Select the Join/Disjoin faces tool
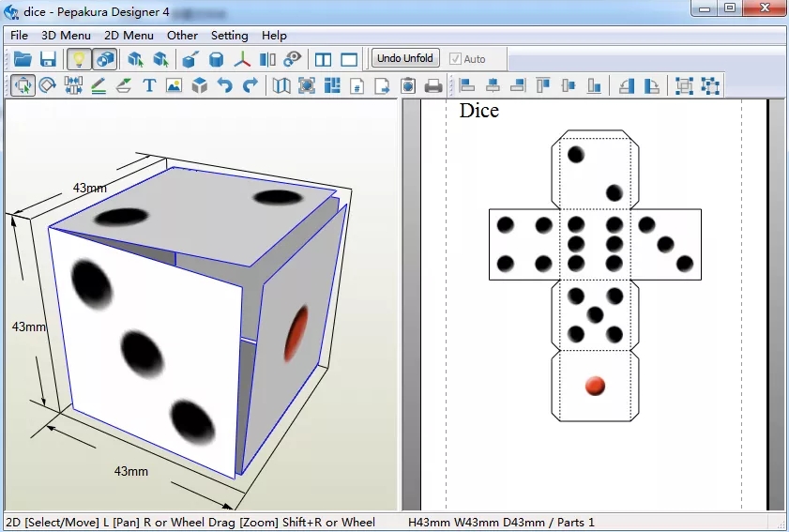Image resolution: width=789 pixels, height=532 pixels. pos(73,85)
